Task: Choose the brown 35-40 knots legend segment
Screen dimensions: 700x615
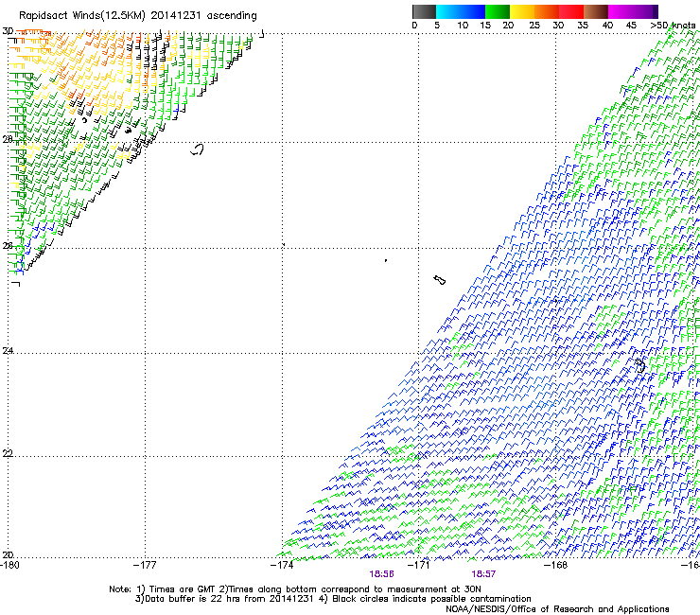Action: tap(596, 11)
